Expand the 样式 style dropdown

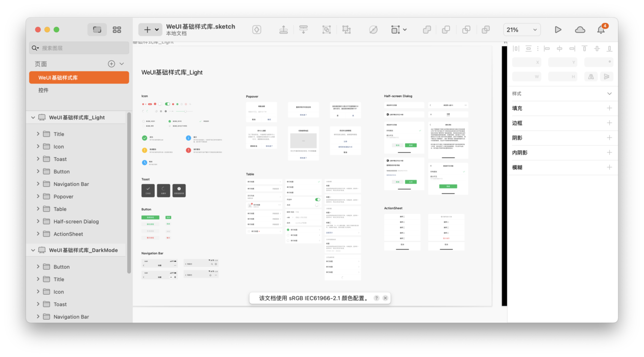pos(609,94)
